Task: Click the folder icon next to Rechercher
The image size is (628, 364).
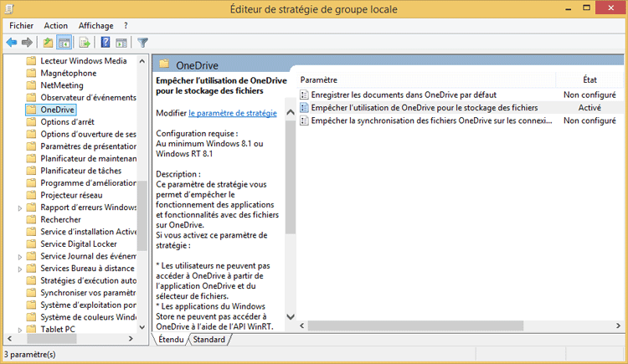Action: click(x=31, y=219)
